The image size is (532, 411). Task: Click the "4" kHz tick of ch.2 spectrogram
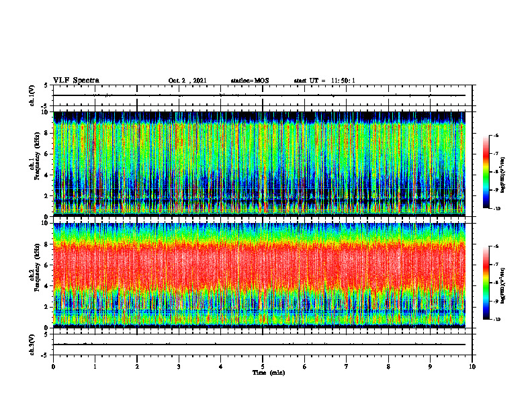pyautogui.click(x=46, y=286)
